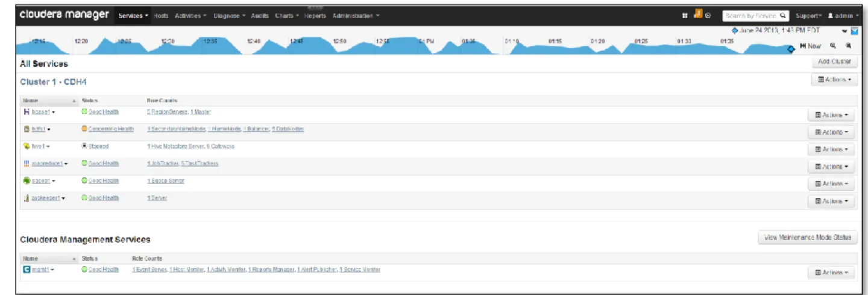
Task: Click View Maintenance Mode Status button
Action: pyautogui.click(x=808, y=238)
